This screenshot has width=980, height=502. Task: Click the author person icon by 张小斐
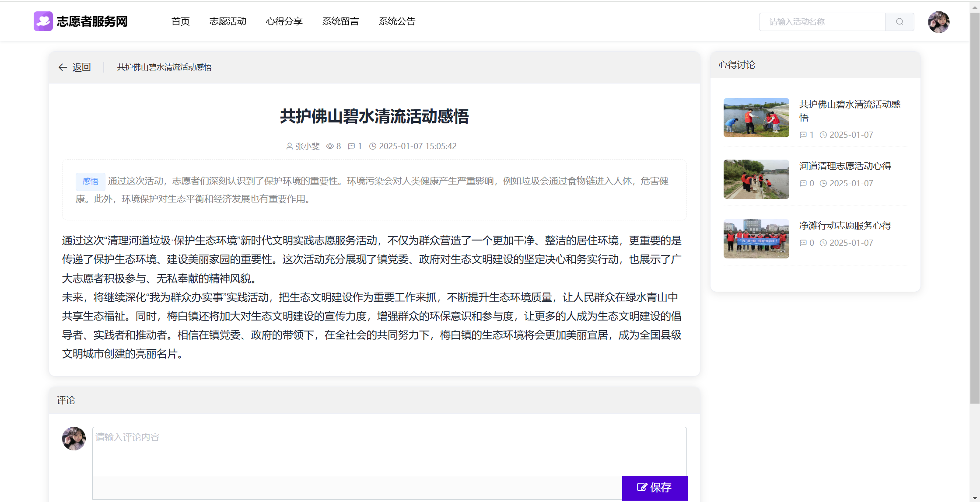(289, 146)
